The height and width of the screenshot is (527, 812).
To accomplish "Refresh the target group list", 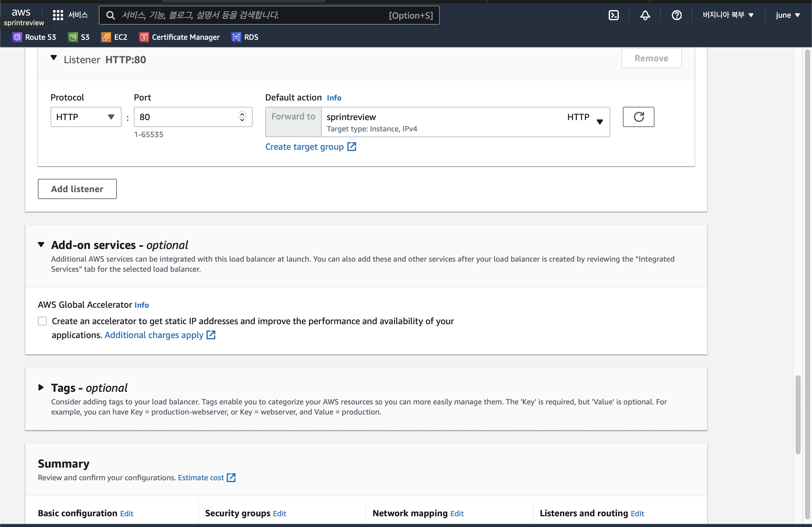I will (x=638, y=117).
